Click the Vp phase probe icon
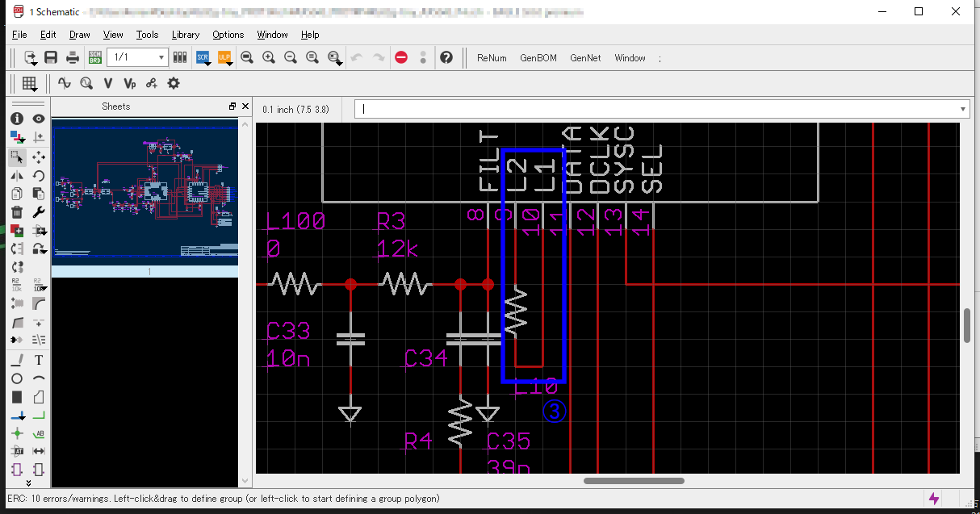 point(129,84)
